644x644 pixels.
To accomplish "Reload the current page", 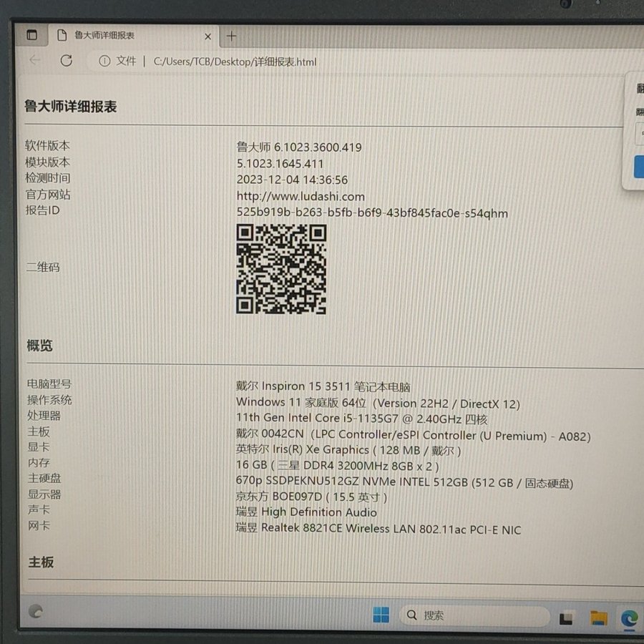I will point(67,61).
